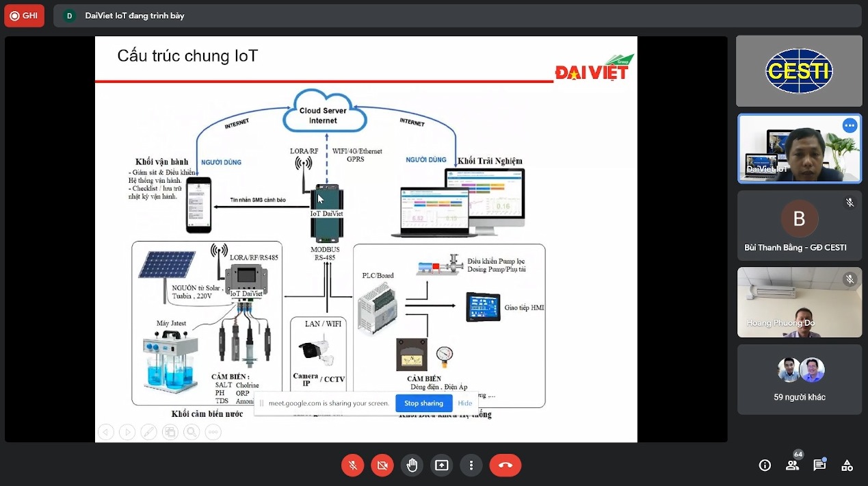Open the three-dot more options menu
868x486 pixels.
click(471, 465)
